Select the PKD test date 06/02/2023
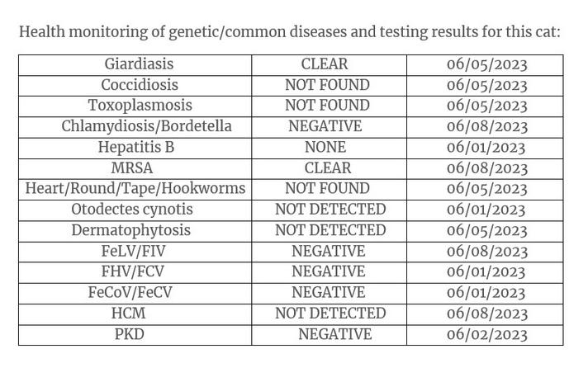This screenshot has width=588, height=382. [487, 334]
